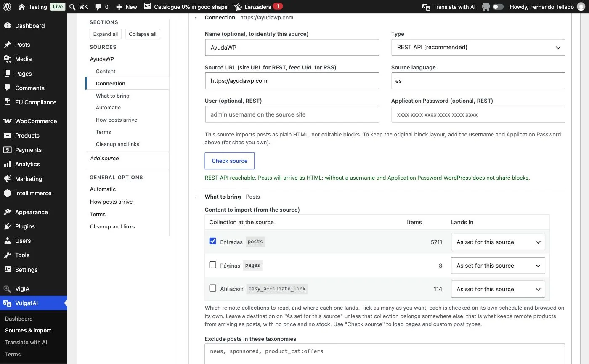
Task: Click the Tools wrench icon
Action: click(8, 255)
